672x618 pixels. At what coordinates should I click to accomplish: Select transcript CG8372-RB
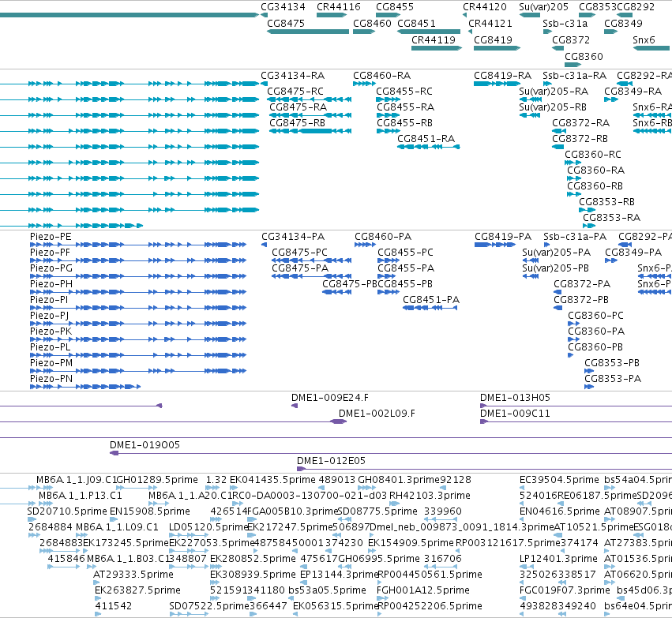580,139
